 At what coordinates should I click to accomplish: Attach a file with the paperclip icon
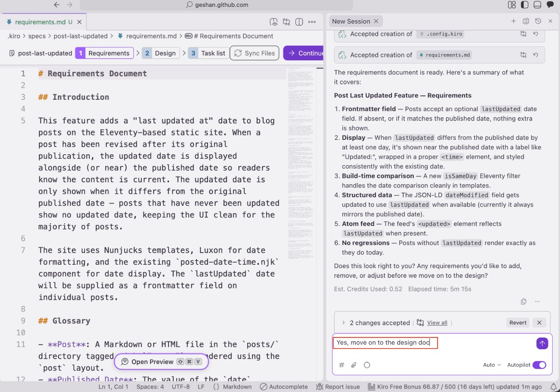coord(353,365)
